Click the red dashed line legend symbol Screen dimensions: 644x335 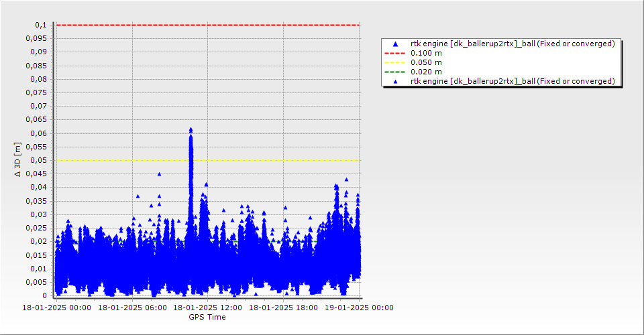pos(395,53)
